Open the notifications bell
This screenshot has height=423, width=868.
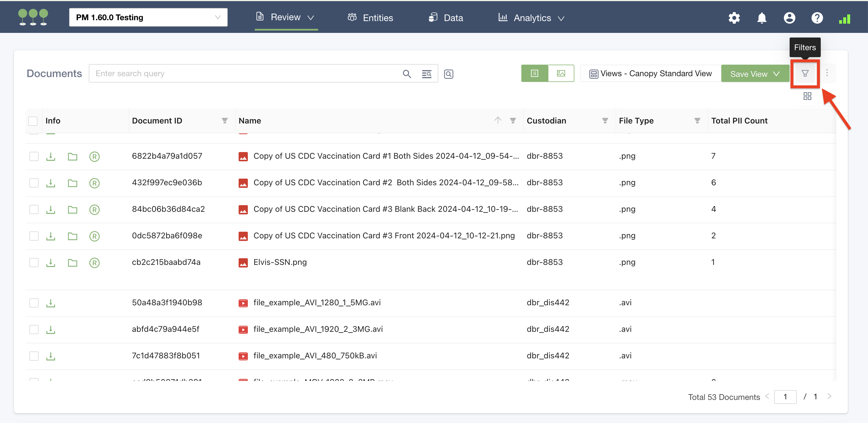(x=762, y=18)
